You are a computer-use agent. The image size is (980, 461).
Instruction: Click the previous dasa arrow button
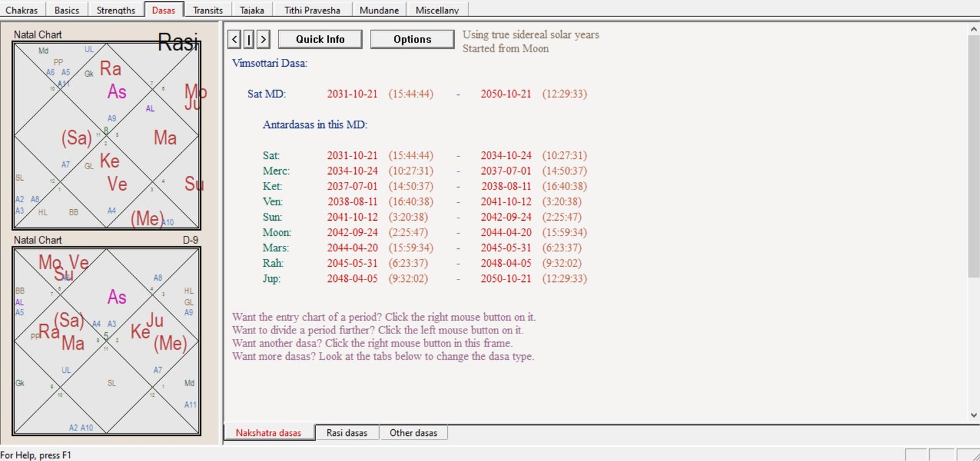[x=234, y=39]
